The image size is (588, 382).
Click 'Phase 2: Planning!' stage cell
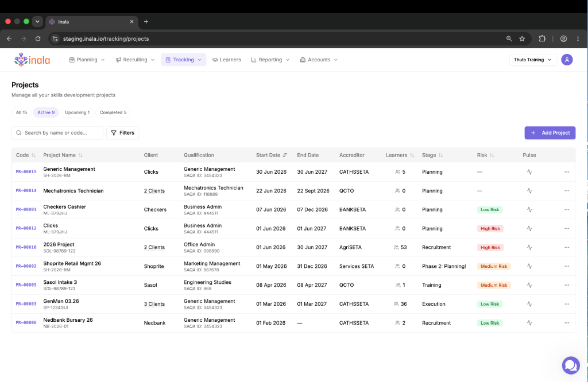click(x=444, y=266)
